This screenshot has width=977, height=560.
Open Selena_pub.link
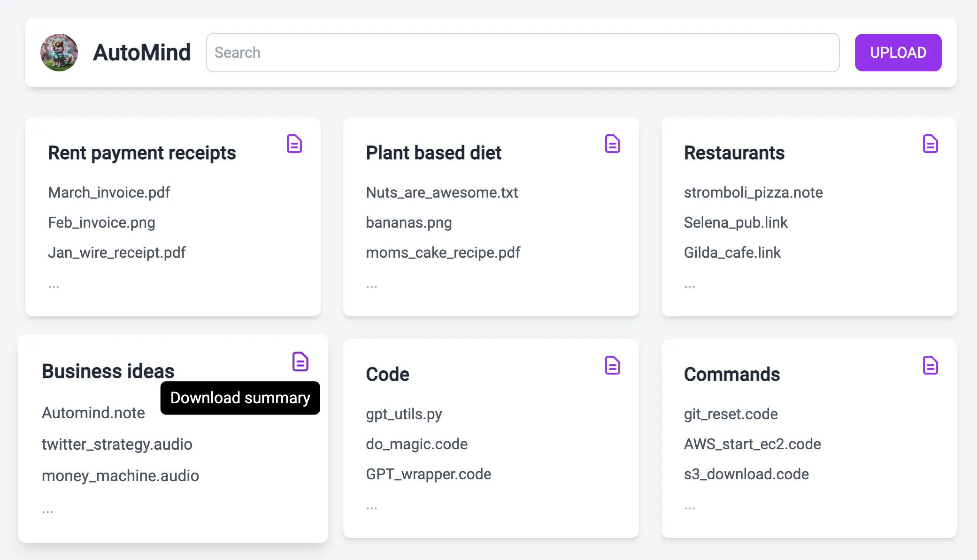coord(736,222)
